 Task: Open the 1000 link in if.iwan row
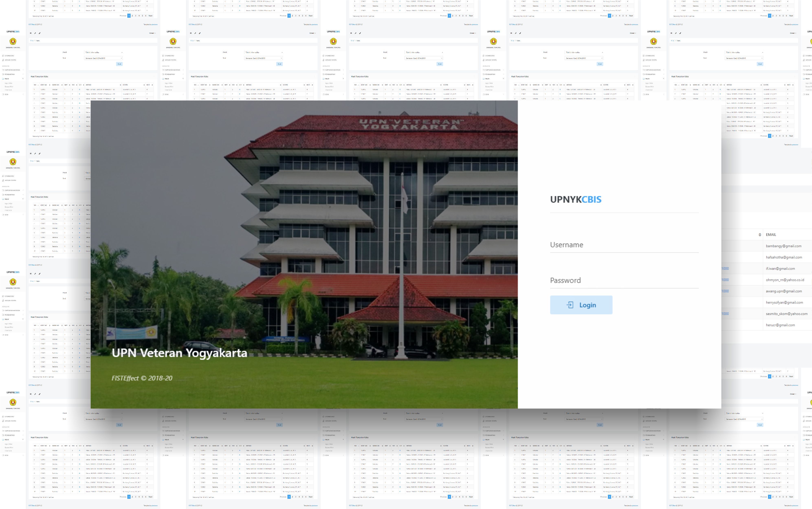[x=725, y=269]
